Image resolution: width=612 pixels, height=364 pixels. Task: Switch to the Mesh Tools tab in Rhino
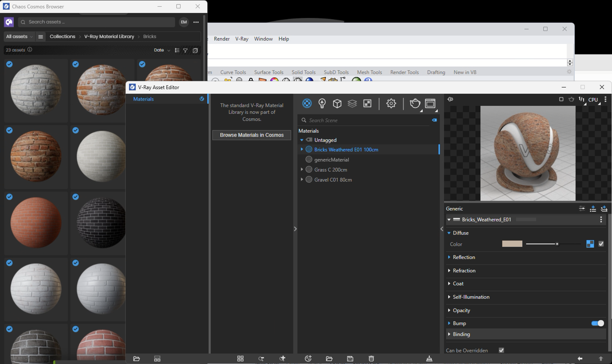point(369,72)
